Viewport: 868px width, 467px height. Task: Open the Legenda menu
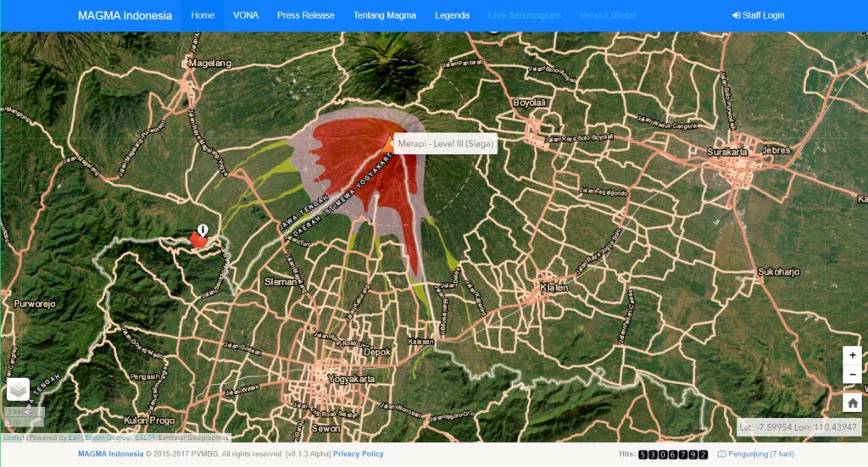452,15
